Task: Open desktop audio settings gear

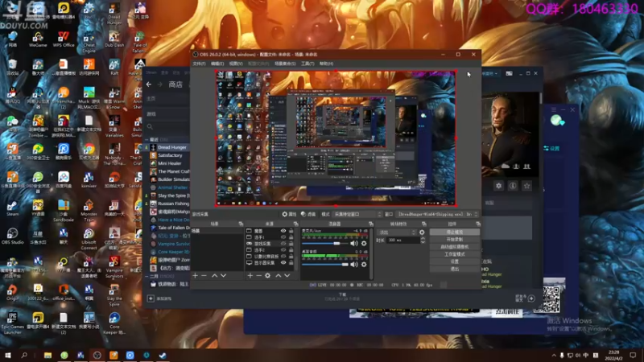Action: 364,265
